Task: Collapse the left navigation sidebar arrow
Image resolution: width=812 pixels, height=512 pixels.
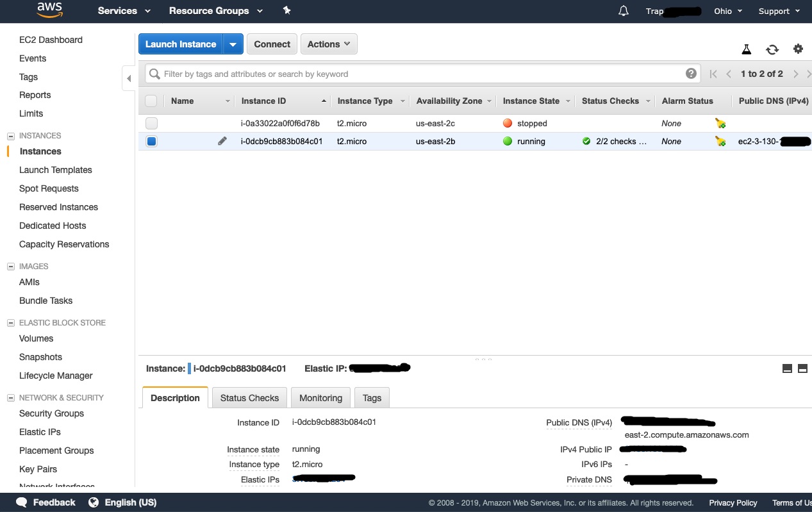Action: tap(129, 78)
